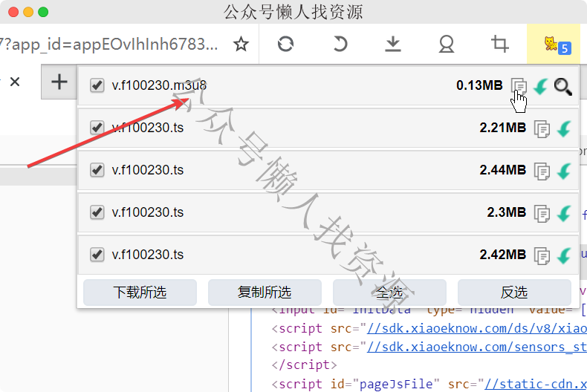Copy link of the 2.42MB ts file
The height and width of the screenshot is (392, 587).
pyautogui.click(x=542, y=256)
